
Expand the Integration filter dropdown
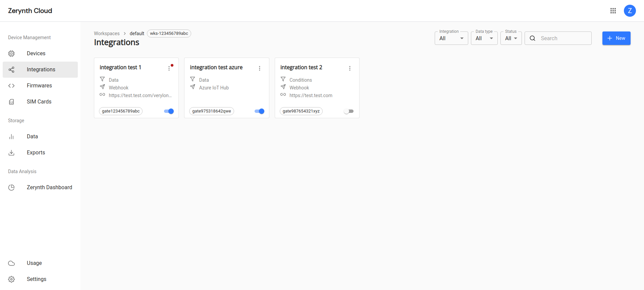(451, 38)
